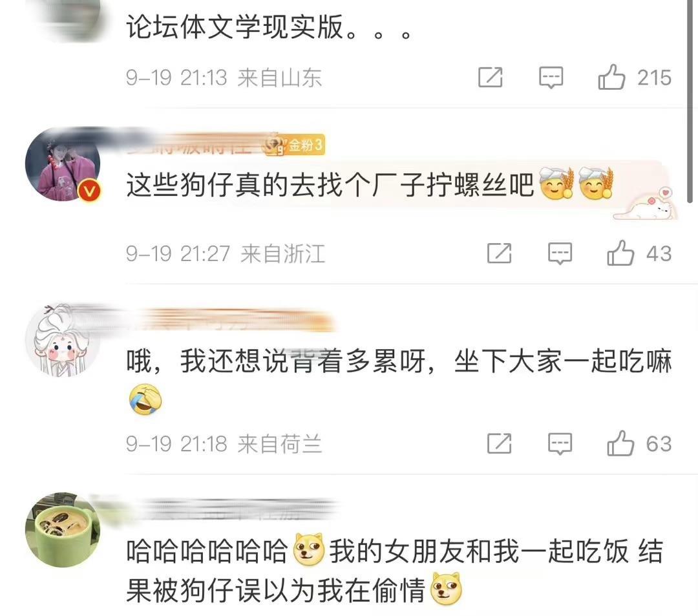Share the 21:27 Zhejiang comment
Image resolution: width=698 pixels, height=616 pixels.
point(500,253)
